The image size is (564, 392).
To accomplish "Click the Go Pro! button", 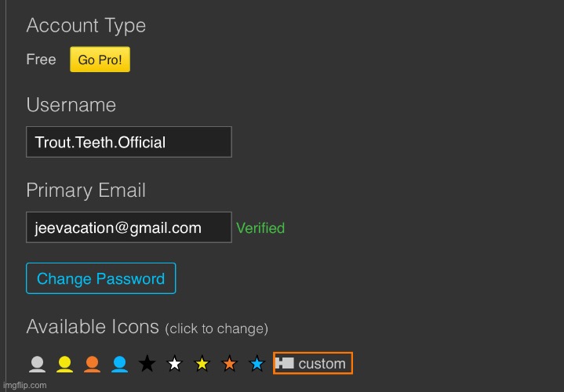I will pos(100,60).
